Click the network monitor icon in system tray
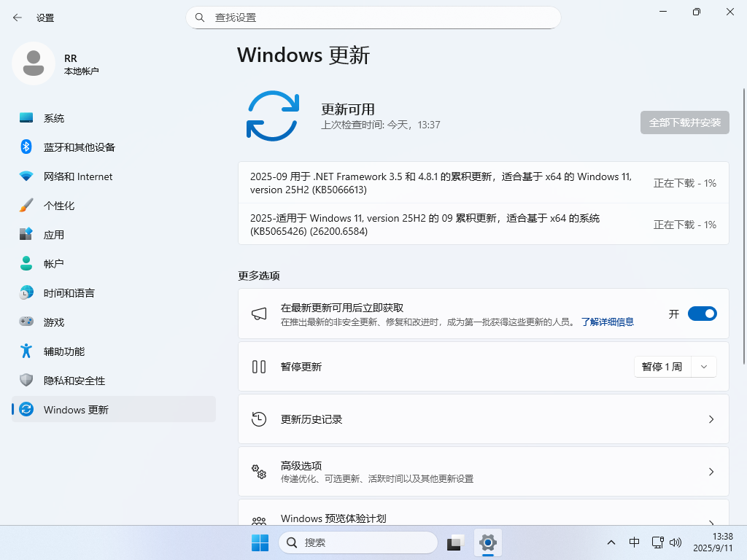The width and height of the screenshot is (747, 560). coord(658,542)
